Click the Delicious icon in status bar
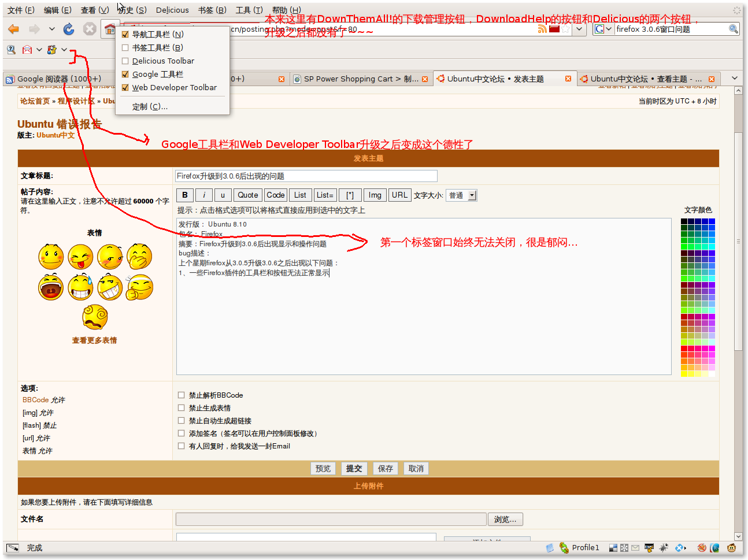The width and height of the screenshot is (748, 560). coord(613,548)
